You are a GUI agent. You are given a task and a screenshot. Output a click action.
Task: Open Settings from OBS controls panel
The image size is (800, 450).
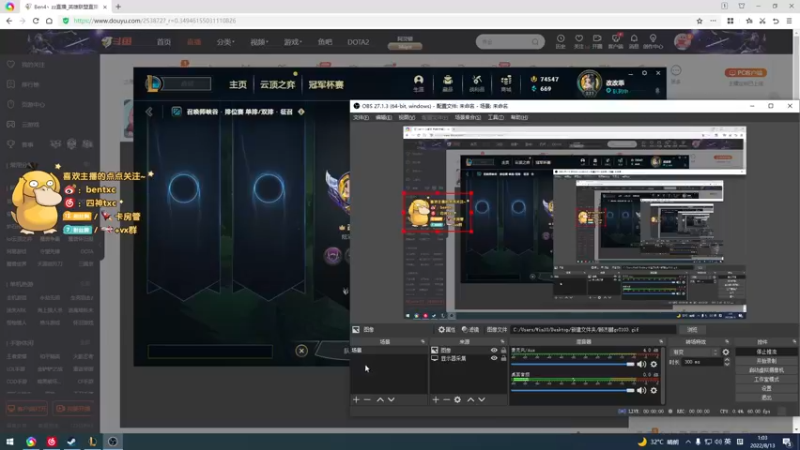(x=766, y=388)
